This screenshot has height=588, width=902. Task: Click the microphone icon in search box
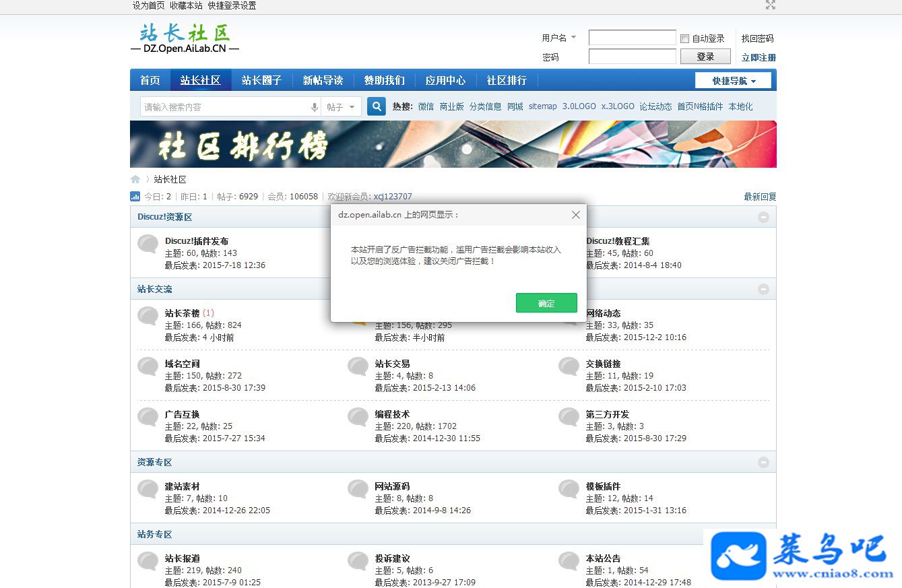pos(314,107)
